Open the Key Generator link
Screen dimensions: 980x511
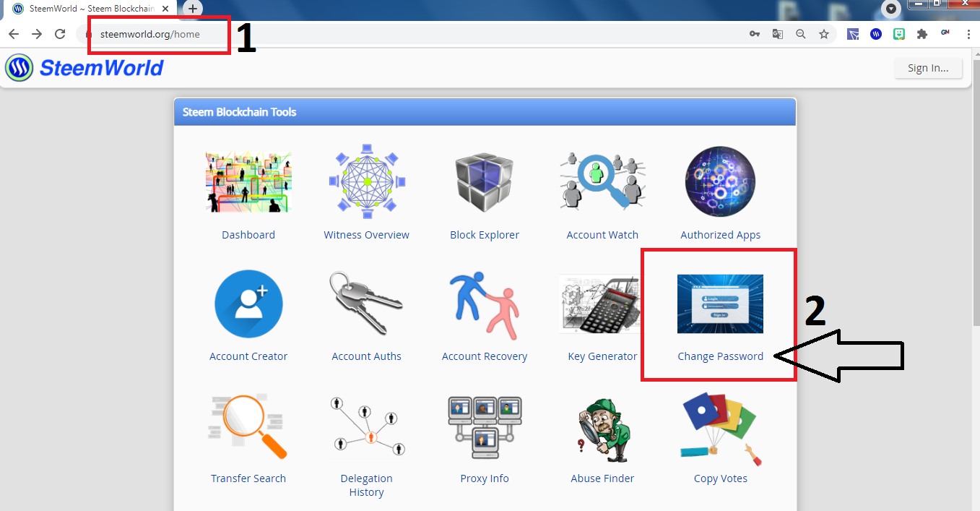click(x=602, y=356)
